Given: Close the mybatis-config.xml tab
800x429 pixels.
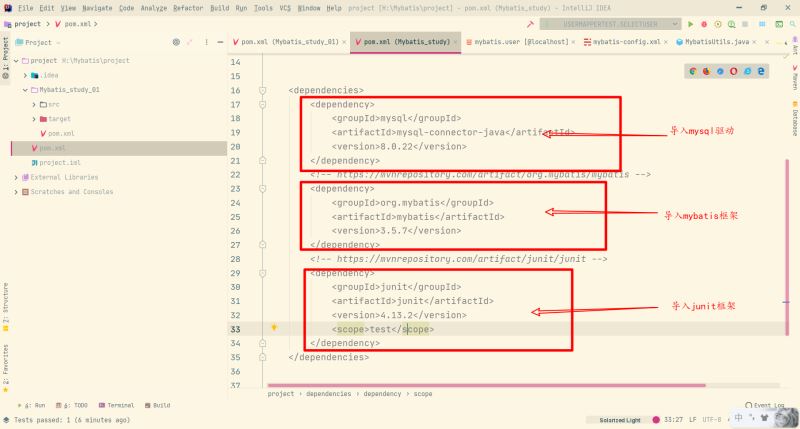Looking at the screenshot, I should pos(666,42).
